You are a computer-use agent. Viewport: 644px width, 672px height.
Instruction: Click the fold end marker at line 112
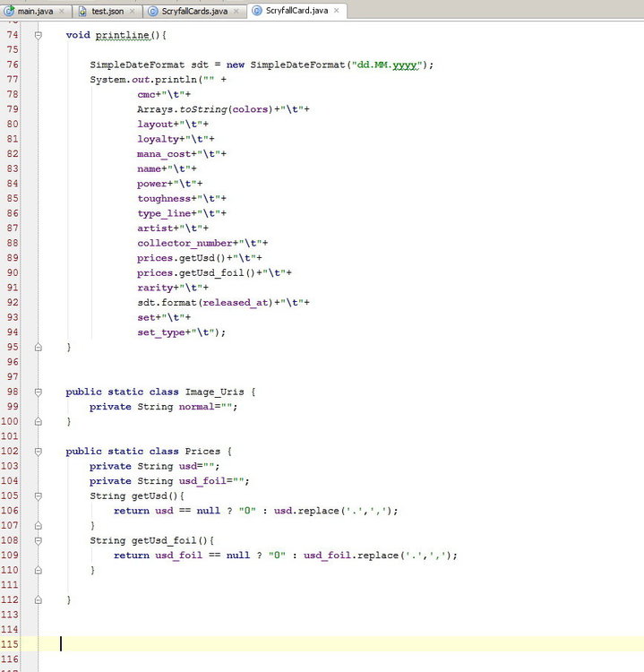[x=39, y=599]
